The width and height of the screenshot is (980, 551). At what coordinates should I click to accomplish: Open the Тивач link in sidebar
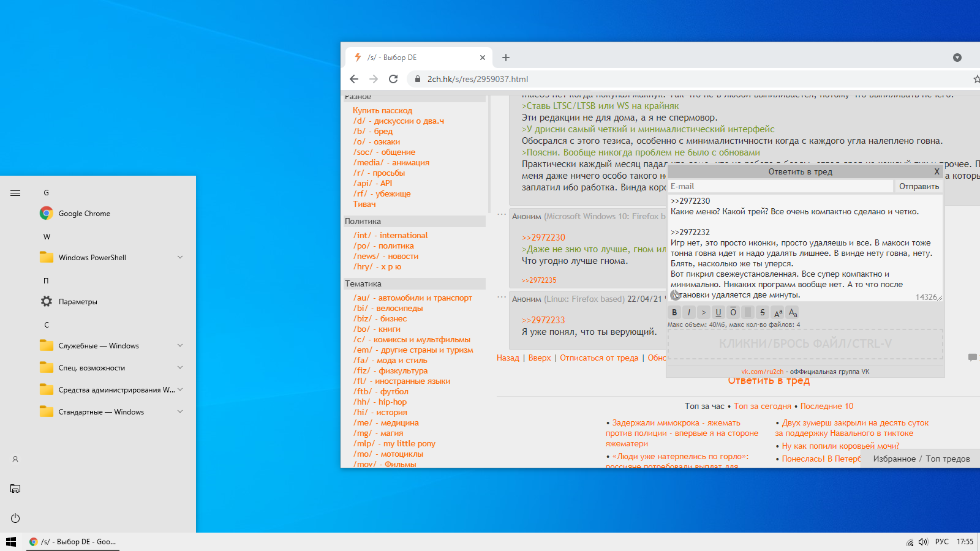tap(364, 204)
